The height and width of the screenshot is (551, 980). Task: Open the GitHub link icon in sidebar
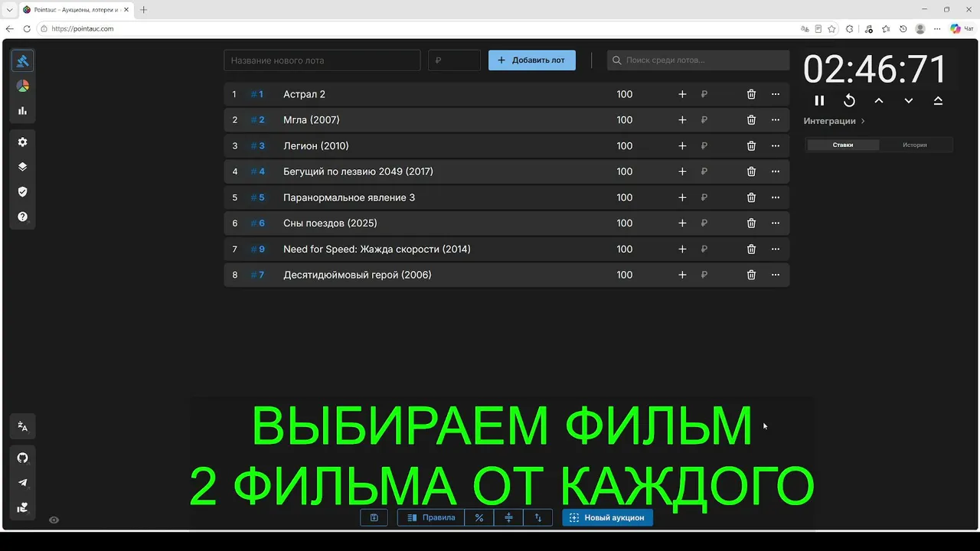pos(22,458)
